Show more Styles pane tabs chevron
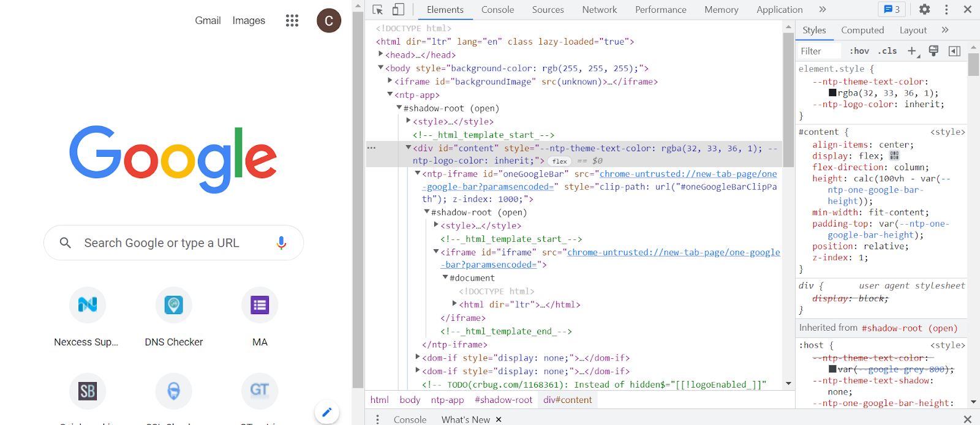 pyautogui.click(x=945, y=29)
